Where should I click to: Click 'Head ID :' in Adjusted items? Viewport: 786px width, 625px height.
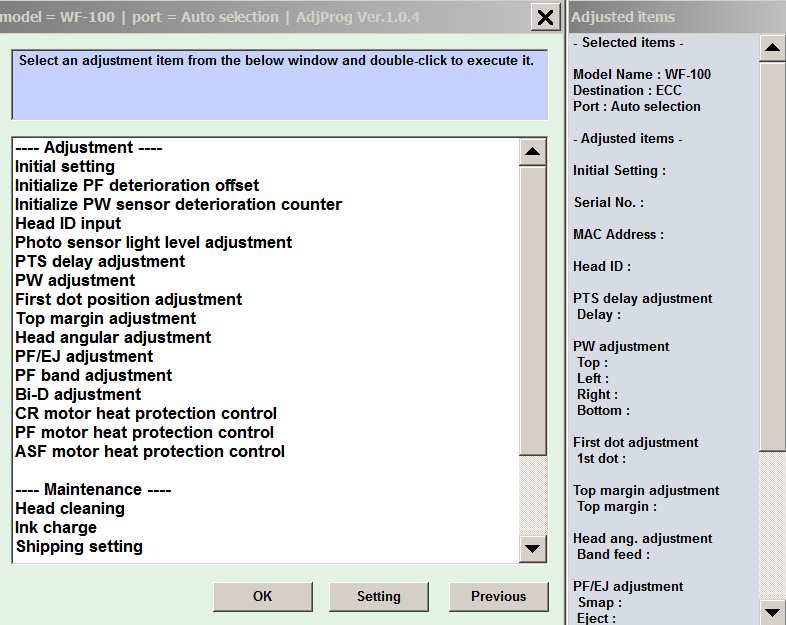tap(602, 267)
